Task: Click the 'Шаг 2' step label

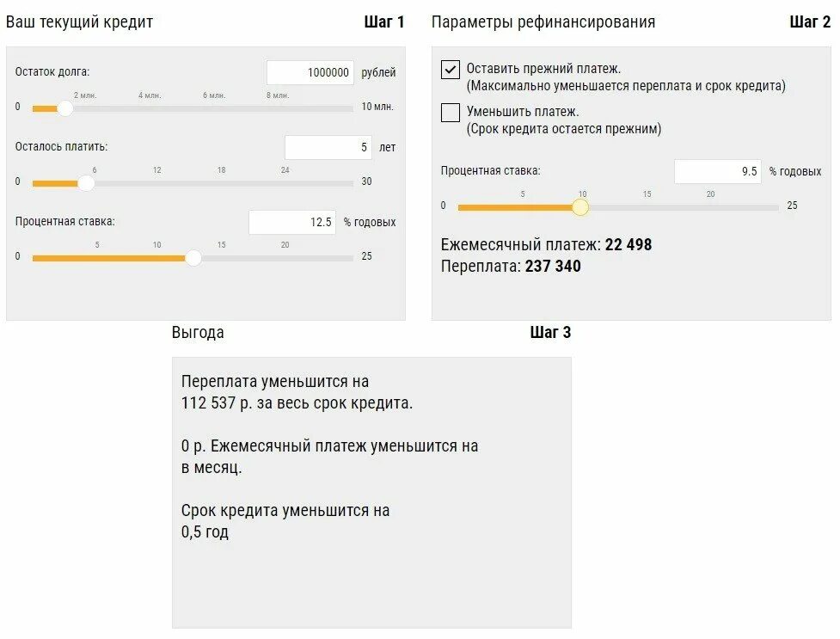Action: [x=810, y=22]
